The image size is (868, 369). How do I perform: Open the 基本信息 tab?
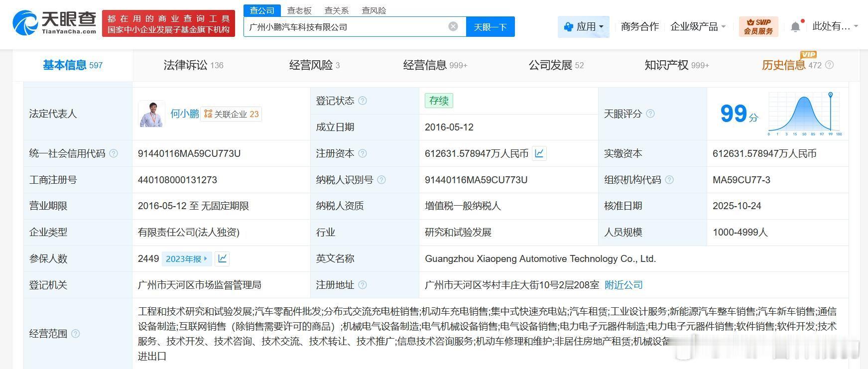73,65
